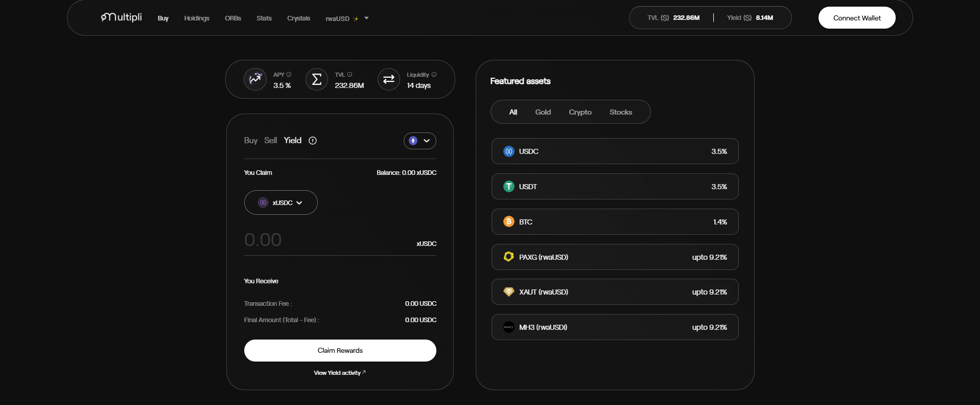This screenshot has height=405, width=980.
Task: Select the BTC 1.4% asset row
Action: pyautogui.click(x=615, y=221)
